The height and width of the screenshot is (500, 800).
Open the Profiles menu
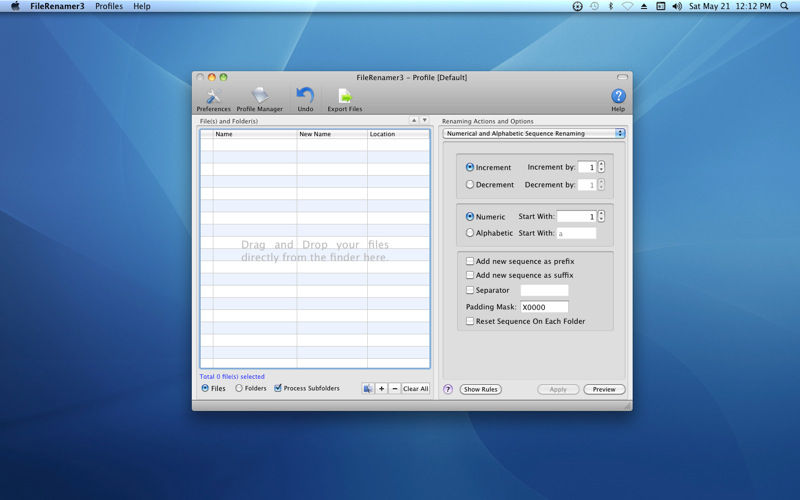click(109, 6)
